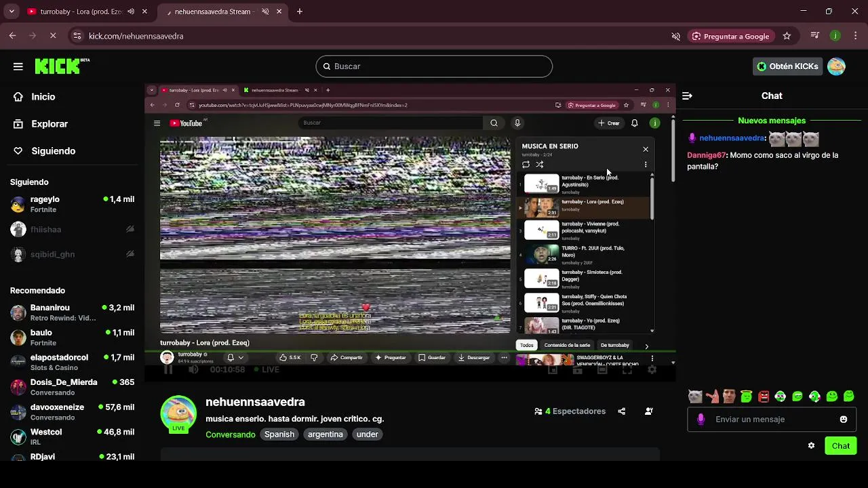Toggle follow for nehuennsaavedra
868x488 pixels.
649,411
